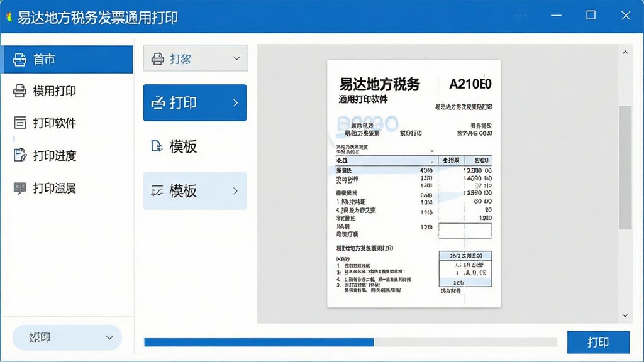Image resolution: width=644 pixels, height=362 pixels.
Task: Click the preview scrollbar down arrow
Action: [x=625, y=315]
